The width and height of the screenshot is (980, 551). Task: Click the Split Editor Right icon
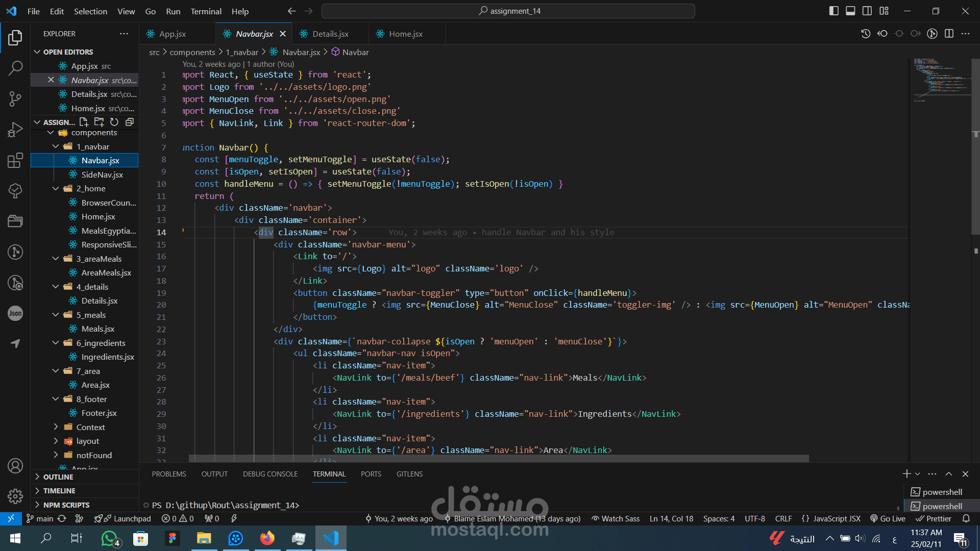[949, 34]
